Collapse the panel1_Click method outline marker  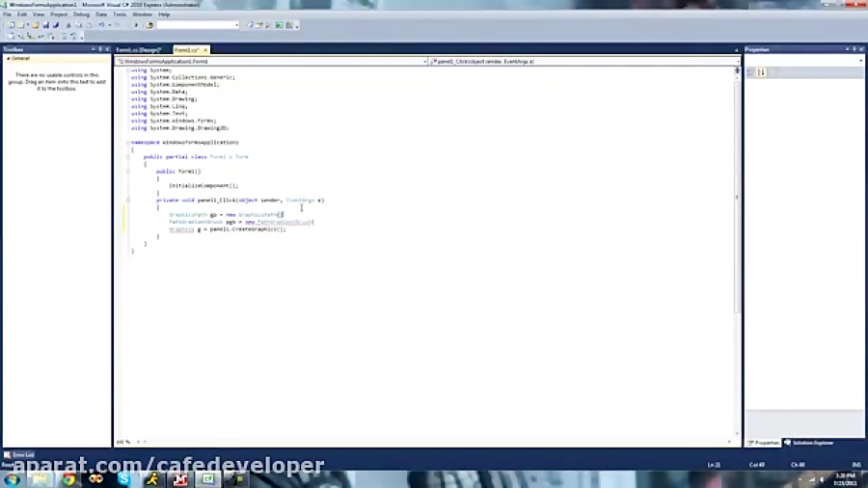(128, 200)
